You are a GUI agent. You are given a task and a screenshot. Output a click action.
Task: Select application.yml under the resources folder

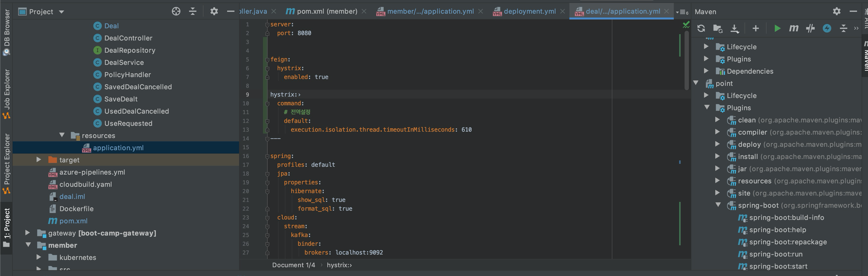[x=118, y=148]
